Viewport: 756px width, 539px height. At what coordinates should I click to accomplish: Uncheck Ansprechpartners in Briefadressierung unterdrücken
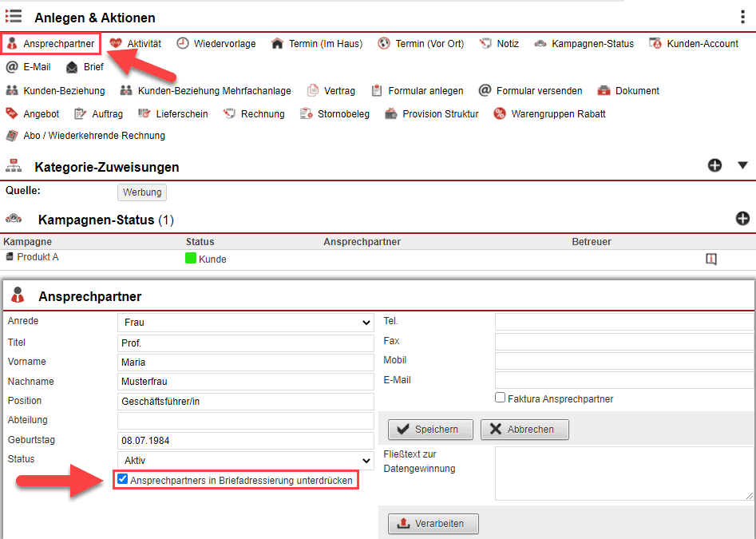point(122,480)
